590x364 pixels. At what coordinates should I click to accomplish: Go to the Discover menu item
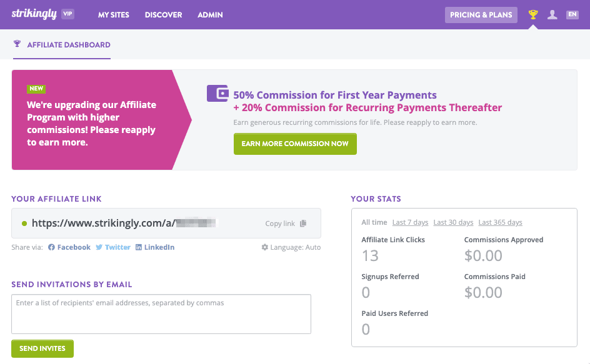point(163,15)
